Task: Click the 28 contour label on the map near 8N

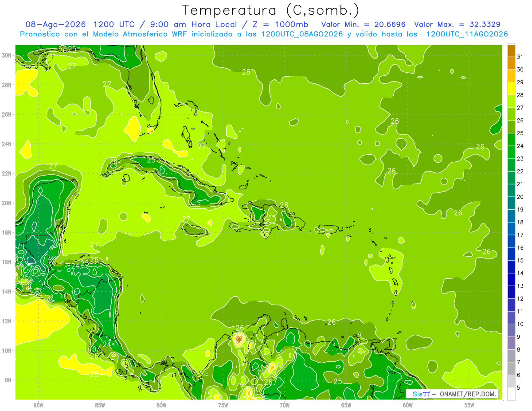Action: click(94, 374)
